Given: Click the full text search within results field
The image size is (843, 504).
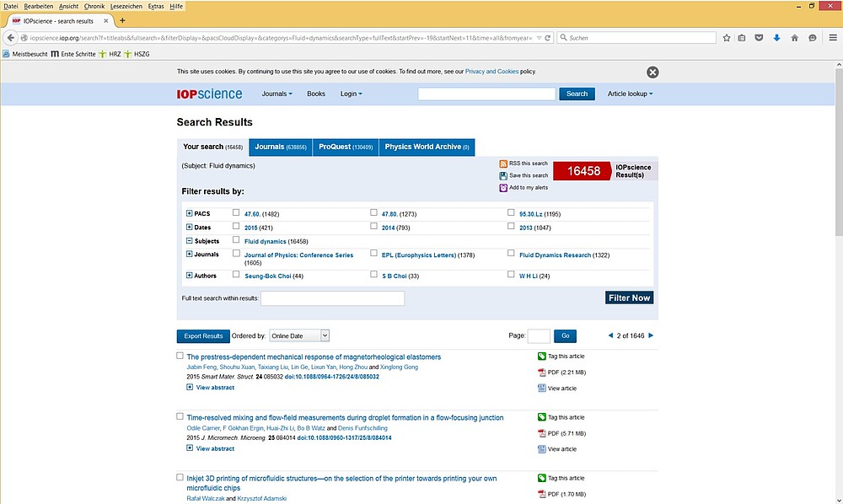Looking at the screenshot, I should coord(332,298).
